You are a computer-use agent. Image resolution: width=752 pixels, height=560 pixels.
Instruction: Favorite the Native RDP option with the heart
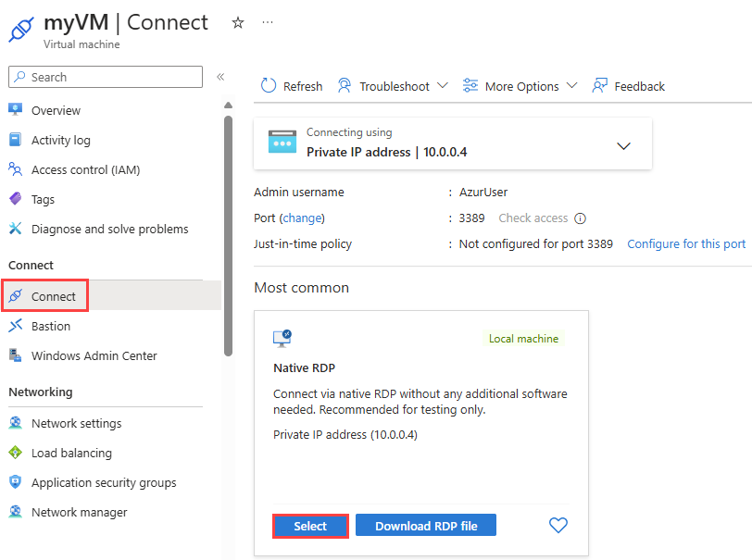[558, 525]
